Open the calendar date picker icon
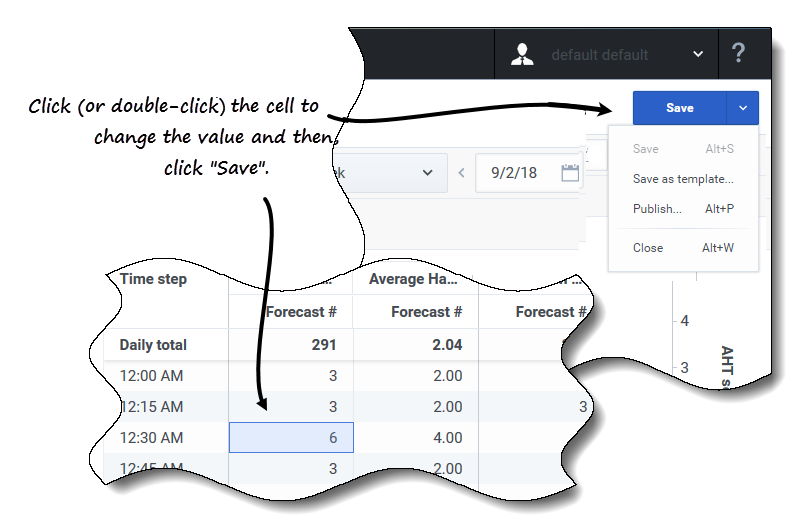Viewport: 796px width, 526px height. point(570,173)
